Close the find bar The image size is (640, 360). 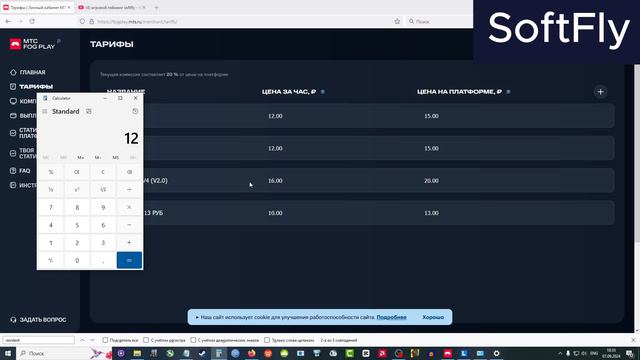[633, 340]
